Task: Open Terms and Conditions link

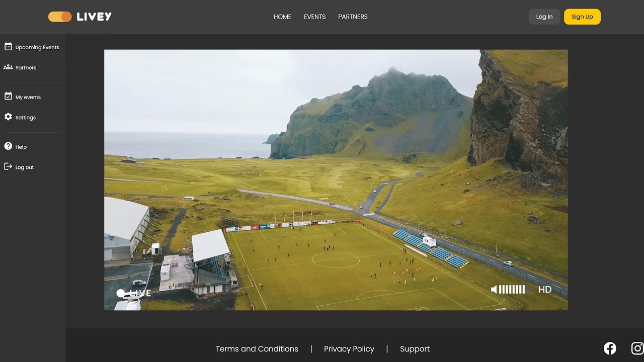Action: click(x=257, y=349)
